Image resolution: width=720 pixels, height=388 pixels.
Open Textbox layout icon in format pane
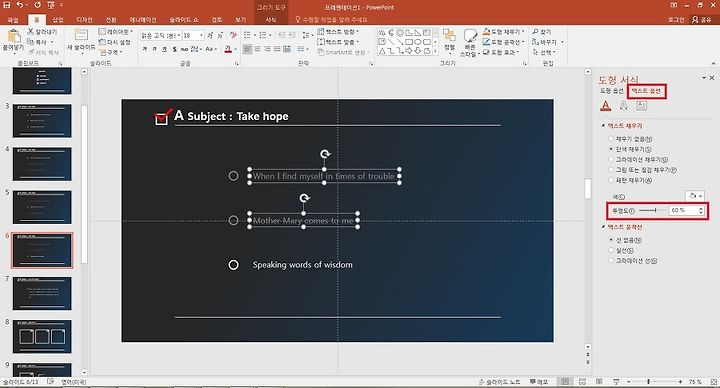pos(641,106)
